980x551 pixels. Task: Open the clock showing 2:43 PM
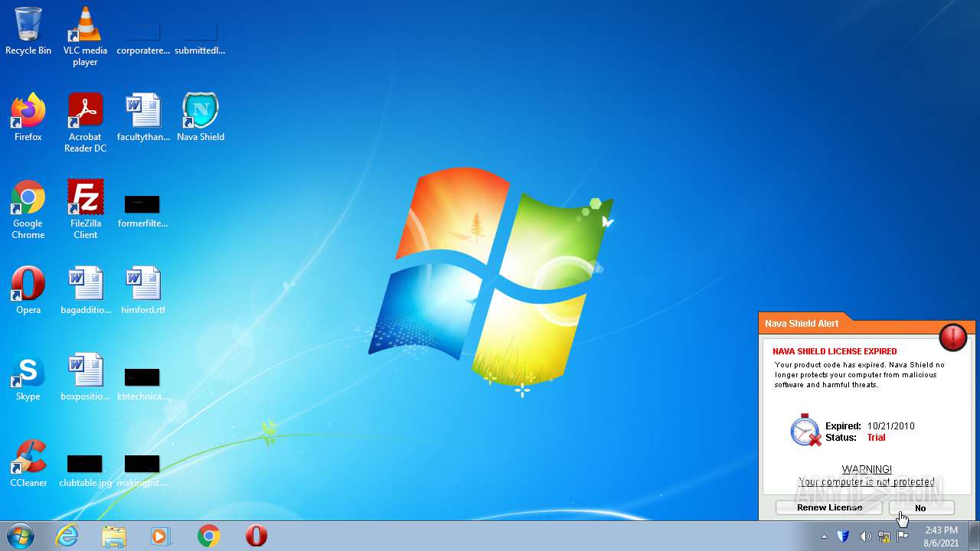(941, 536)
